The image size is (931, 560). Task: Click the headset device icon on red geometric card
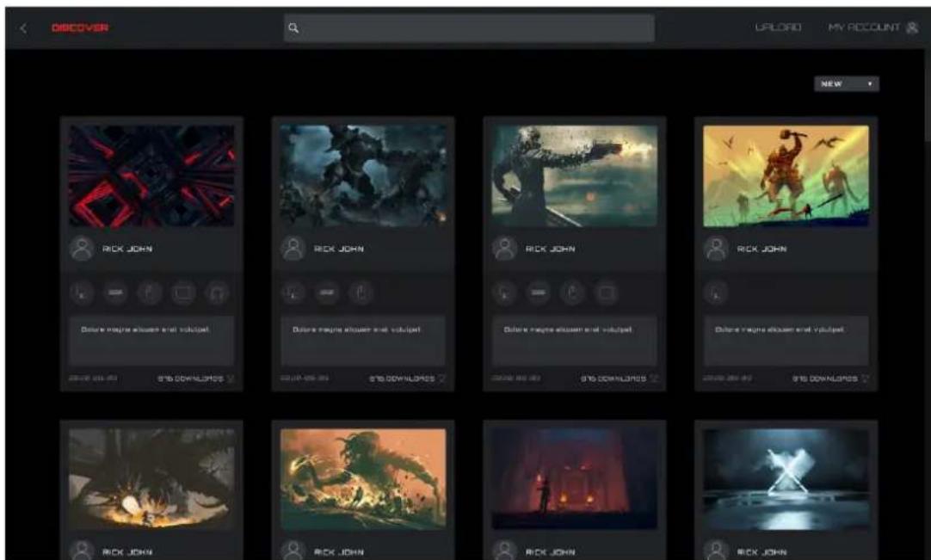click(x=217, y=292)
